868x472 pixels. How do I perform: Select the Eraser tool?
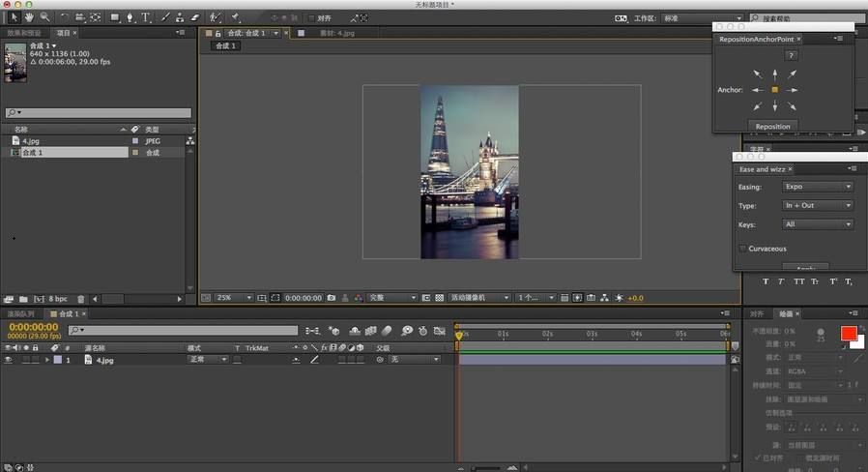(x=195, y=17)
